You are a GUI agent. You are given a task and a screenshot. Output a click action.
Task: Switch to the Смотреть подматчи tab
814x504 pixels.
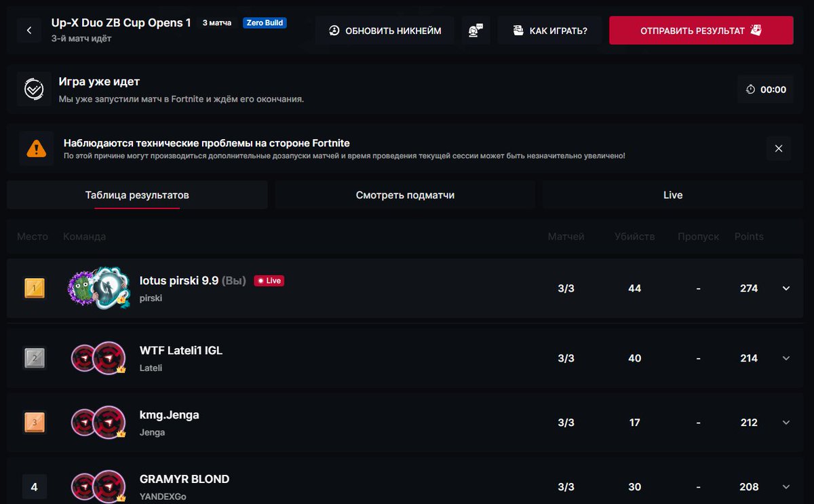coord(405,195)
